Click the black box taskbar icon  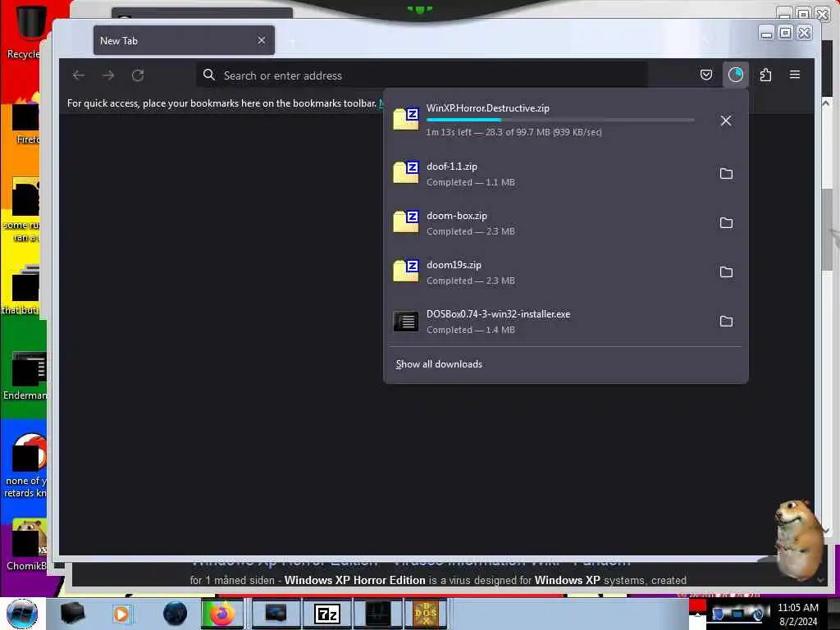coord(72,614)
